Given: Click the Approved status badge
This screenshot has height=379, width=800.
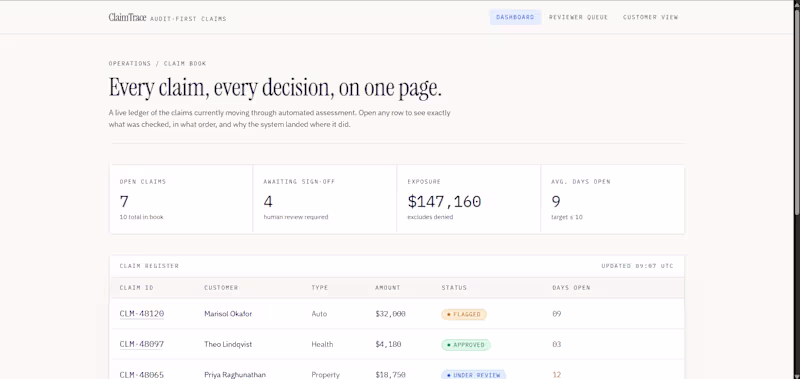Looking at the screenshot, I should coord(466,345).
